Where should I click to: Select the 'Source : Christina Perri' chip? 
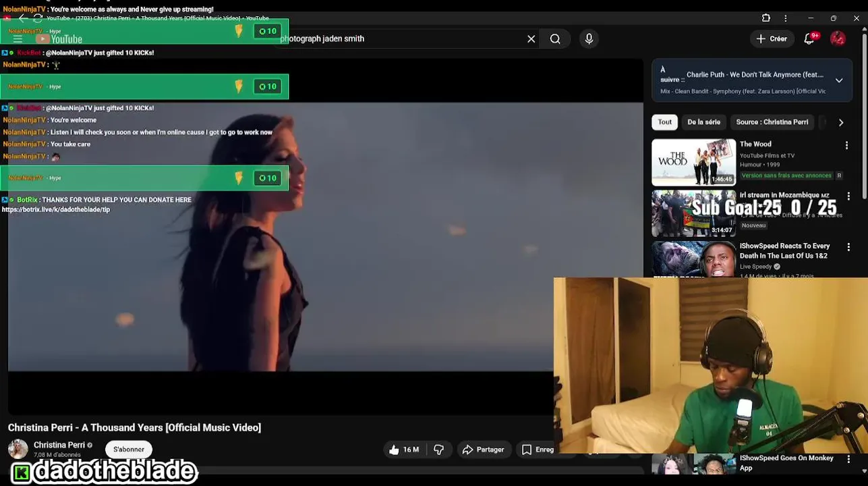pyautogui.click(x=772, y=122)
